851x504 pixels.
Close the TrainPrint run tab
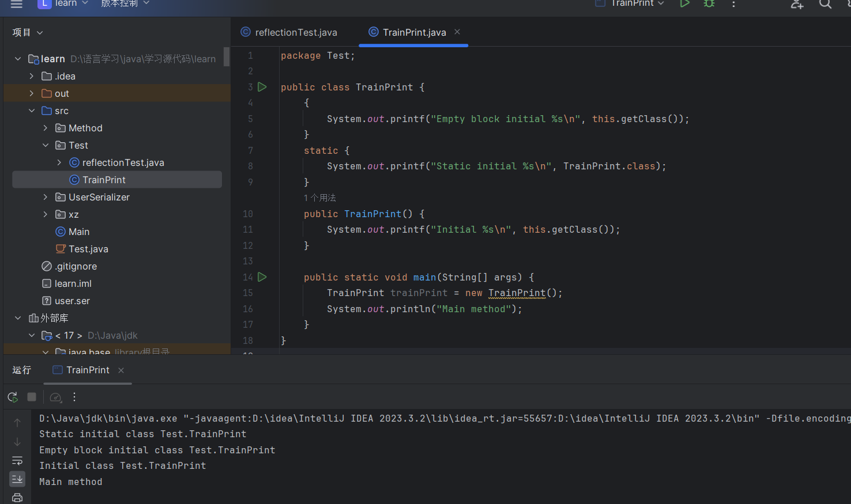point(121,370)
